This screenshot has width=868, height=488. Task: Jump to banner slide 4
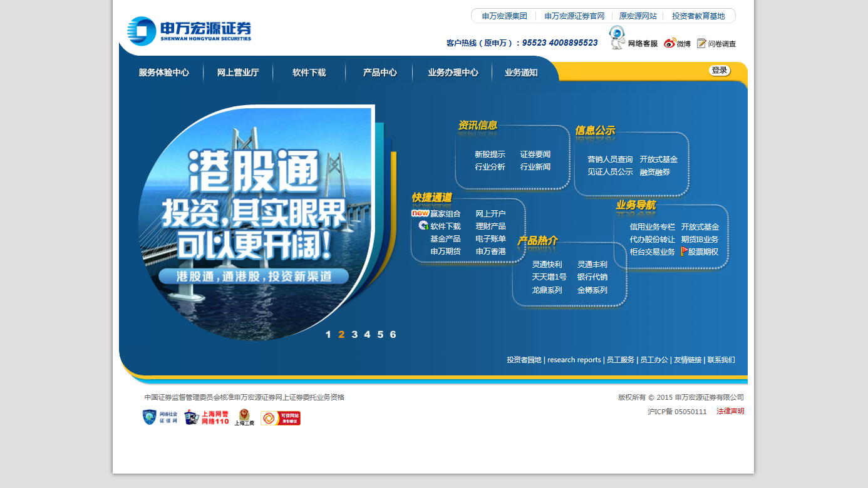[367, 334]
